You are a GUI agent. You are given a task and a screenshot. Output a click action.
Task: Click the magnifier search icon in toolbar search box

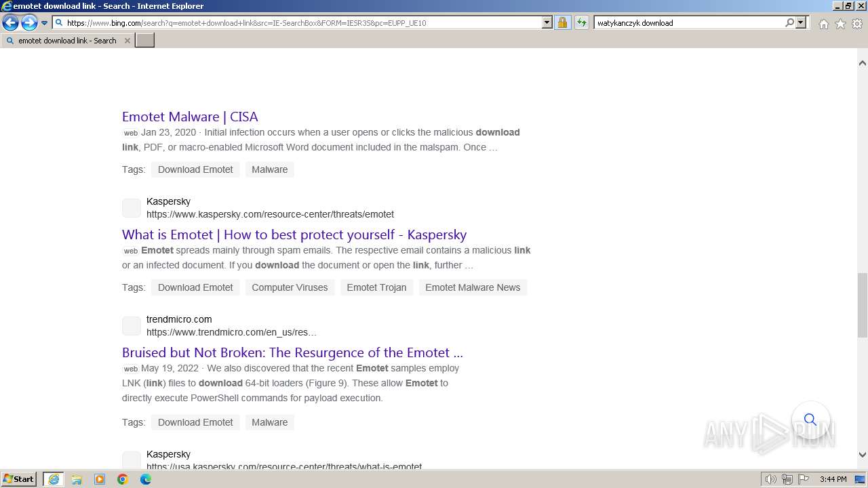coord(789,23)
